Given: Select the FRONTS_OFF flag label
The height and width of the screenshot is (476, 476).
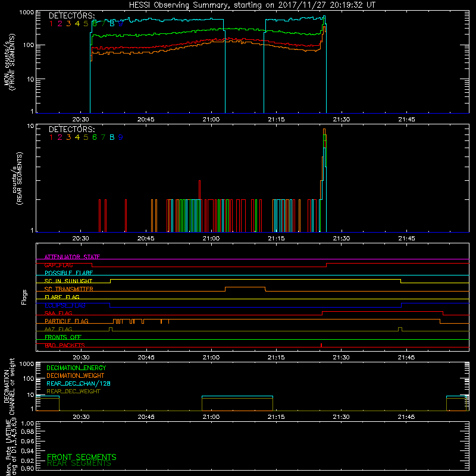Looking at the screenshot, I should pos(63,337).
